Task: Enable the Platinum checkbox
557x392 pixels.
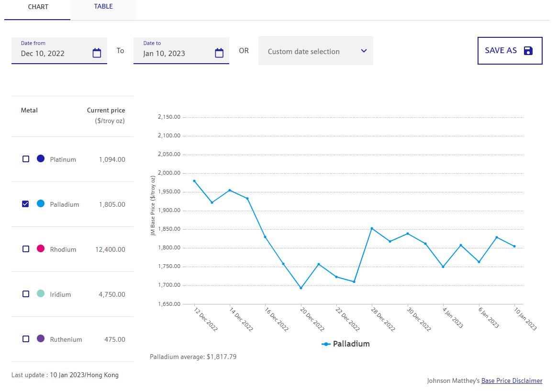Action: 26,159
